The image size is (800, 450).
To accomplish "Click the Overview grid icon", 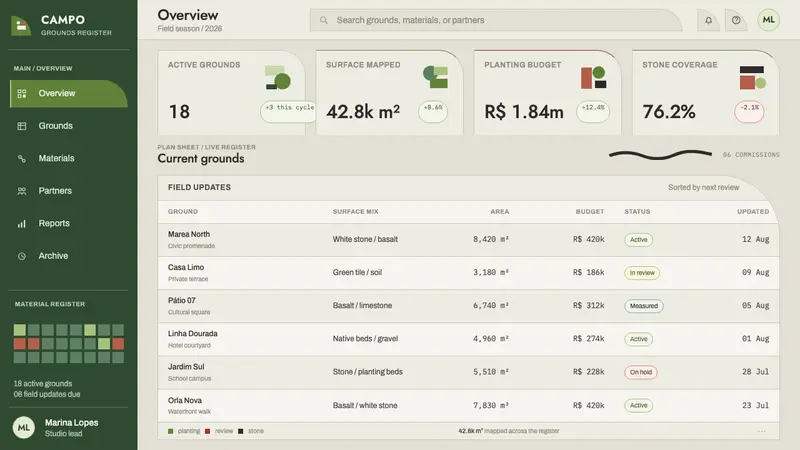I will point(21,94).
